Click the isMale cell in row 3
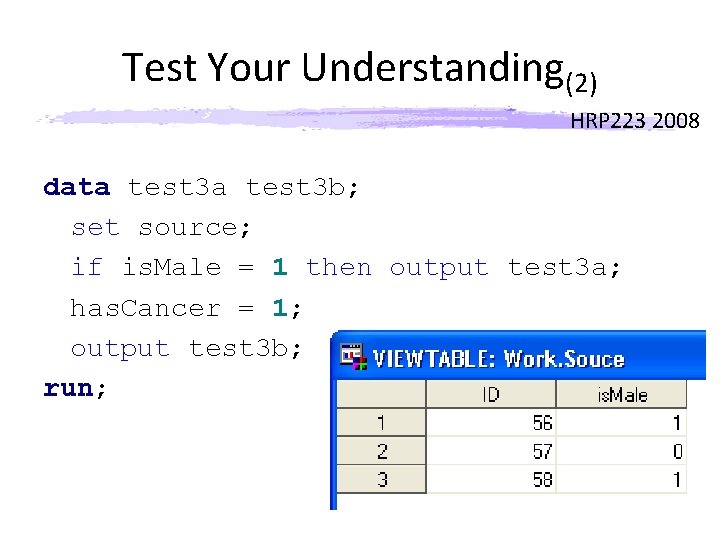The height and width of the screenshot is (540, 720). (622, 479)
